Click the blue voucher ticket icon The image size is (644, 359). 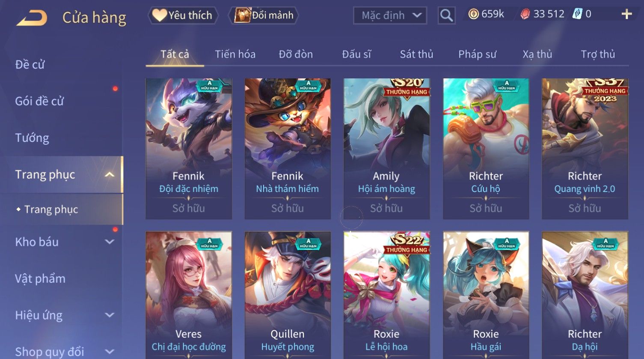[578, 14]
